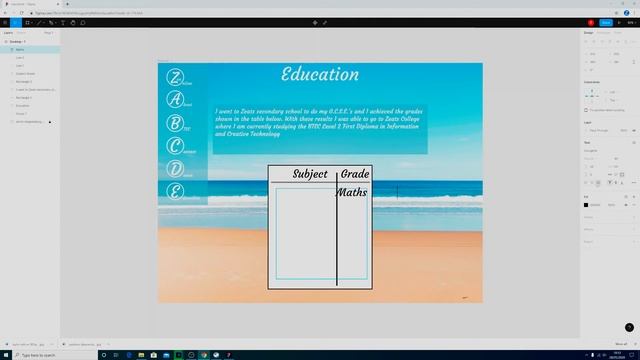The height and width of the screenshot is (360, 640).
Task: Toggle layer visibility eye in Layer section
Action: 634,131
